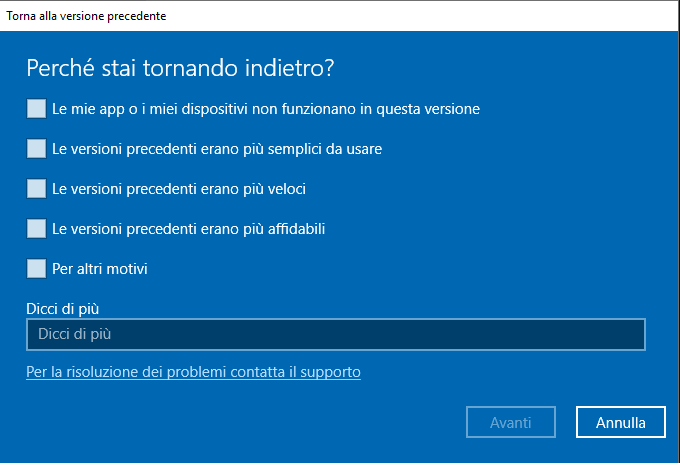680x463 pixels.
Task: Click the "Per altri motivi" label text
Action: click(x=100, y=268)
